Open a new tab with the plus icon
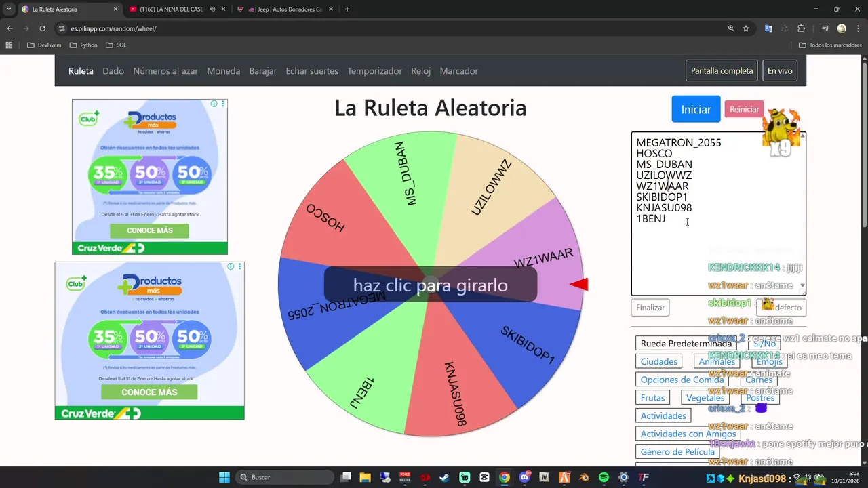The image size is (868, 488). [347, 9]
